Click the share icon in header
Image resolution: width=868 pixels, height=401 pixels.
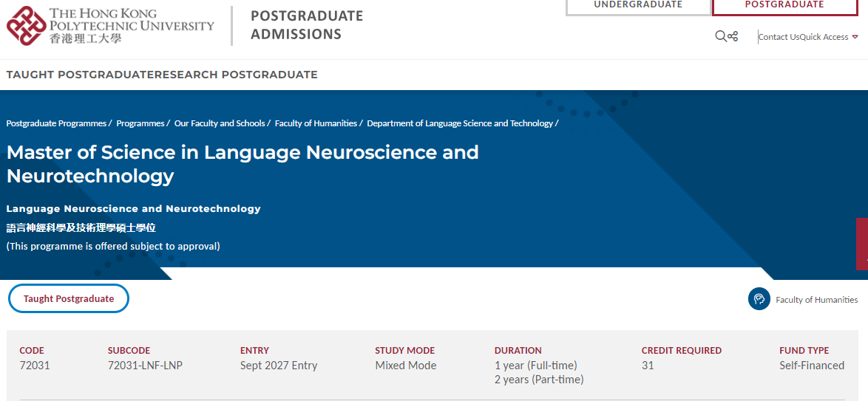[733, 36]
